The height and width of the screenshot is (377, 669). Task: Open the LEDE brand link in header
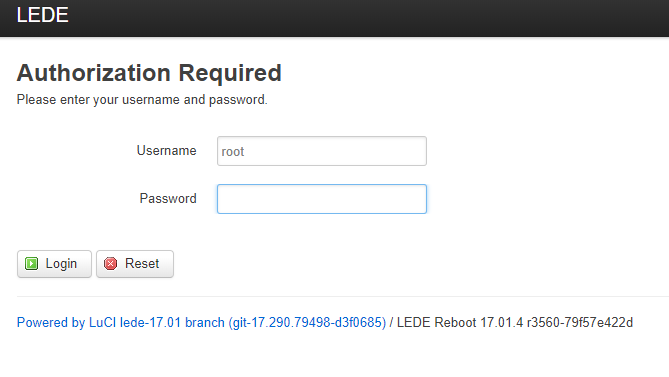42,15
